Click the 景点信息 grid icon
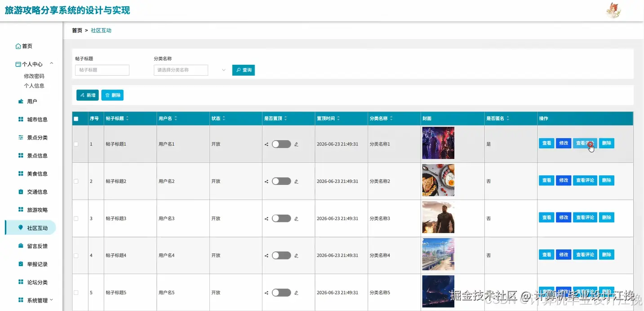Viewport: 644px width, 311px height. 21,155
